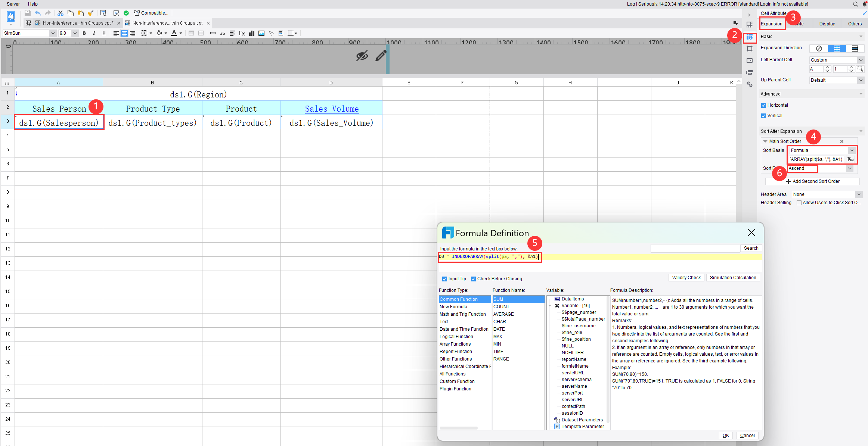Image resolution: width=868 pixels, height=446 pixels.
Task: Click the Paste clipboard icon
Action: [x=81, y=13]
